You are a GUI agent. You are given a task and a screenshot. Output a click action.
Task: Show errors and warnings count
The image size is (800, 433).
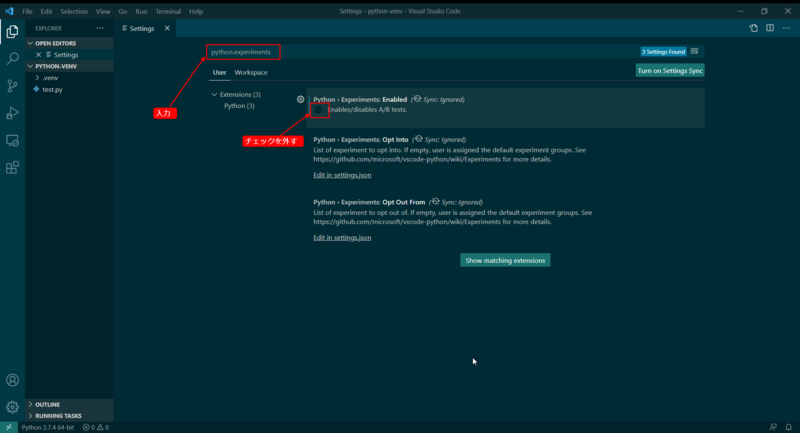(x=96, y=427)
